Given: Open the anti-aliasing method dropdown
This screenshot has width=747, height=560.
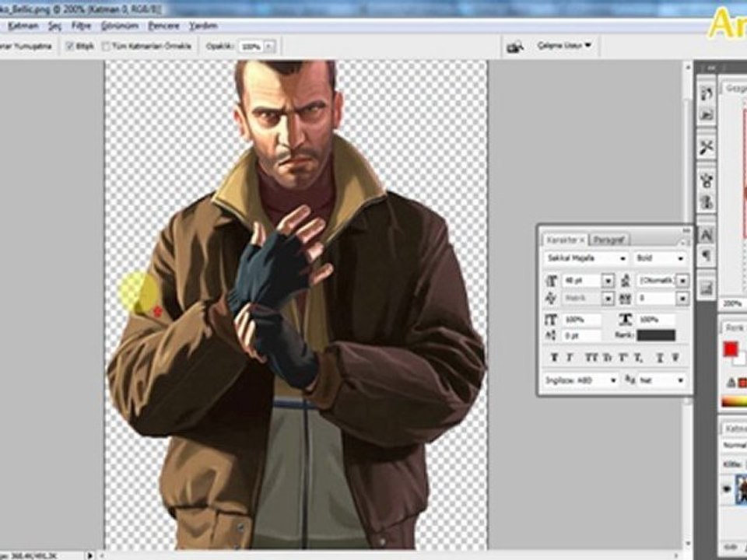Looking at the screenshot, I should (x=661, y=380).
